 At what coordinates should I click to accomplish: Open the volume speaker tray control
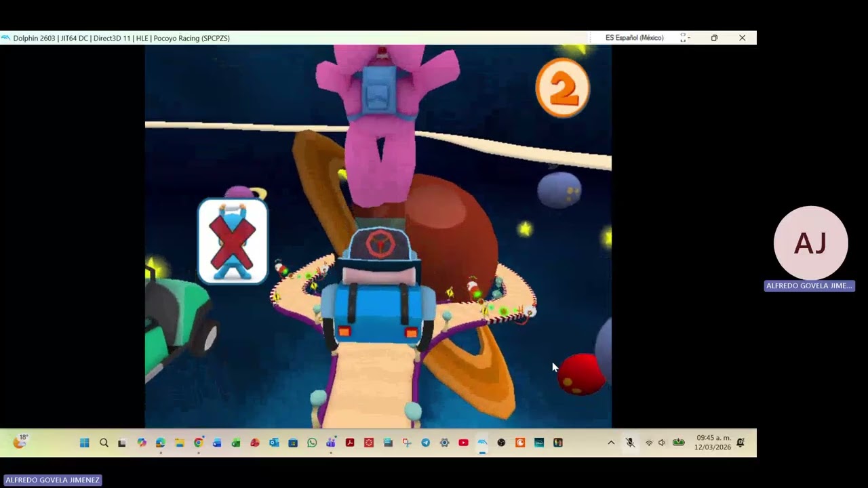click(x=662, y=443)
